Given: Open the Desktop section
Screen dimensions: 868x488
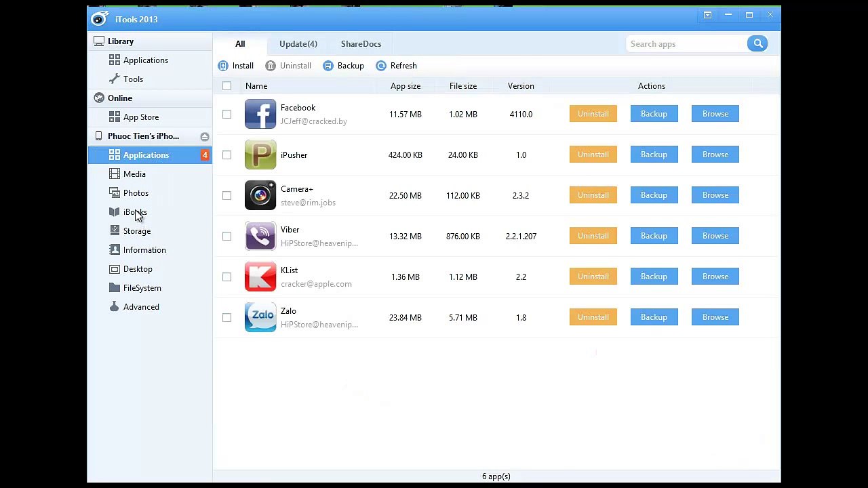Looking at the screenshot, I should tap(138, 269).
